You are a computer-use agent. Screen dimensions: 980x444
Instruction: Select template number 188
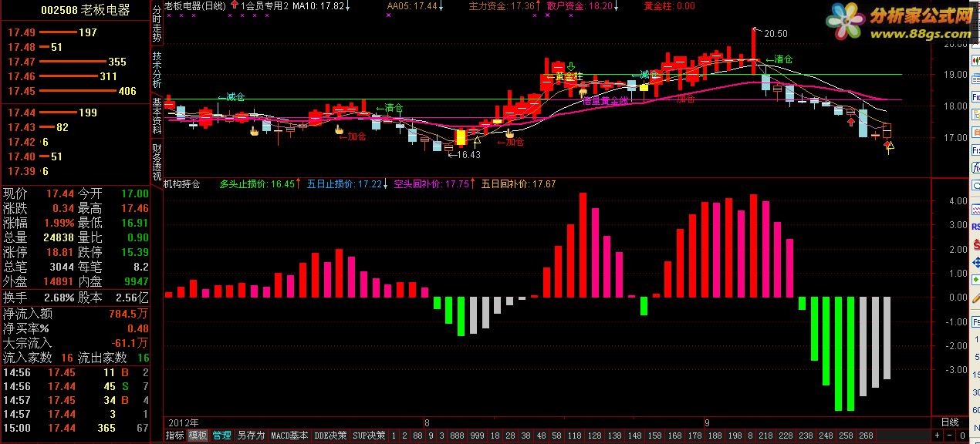(715, 436)
